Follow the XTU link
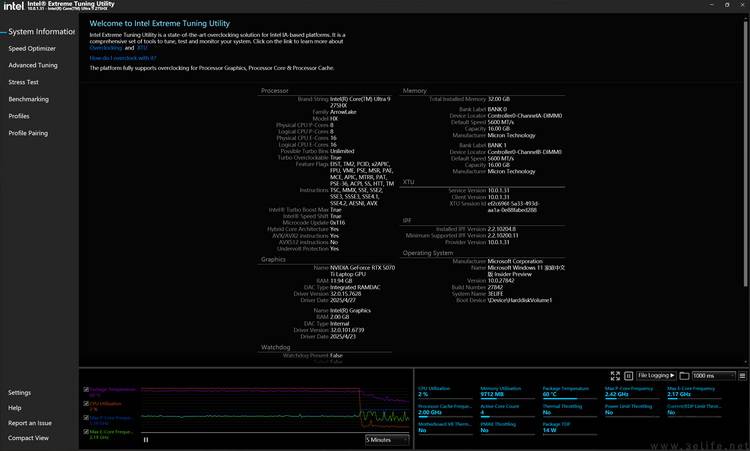Screen dimensions: 750x451 (142, 48)
